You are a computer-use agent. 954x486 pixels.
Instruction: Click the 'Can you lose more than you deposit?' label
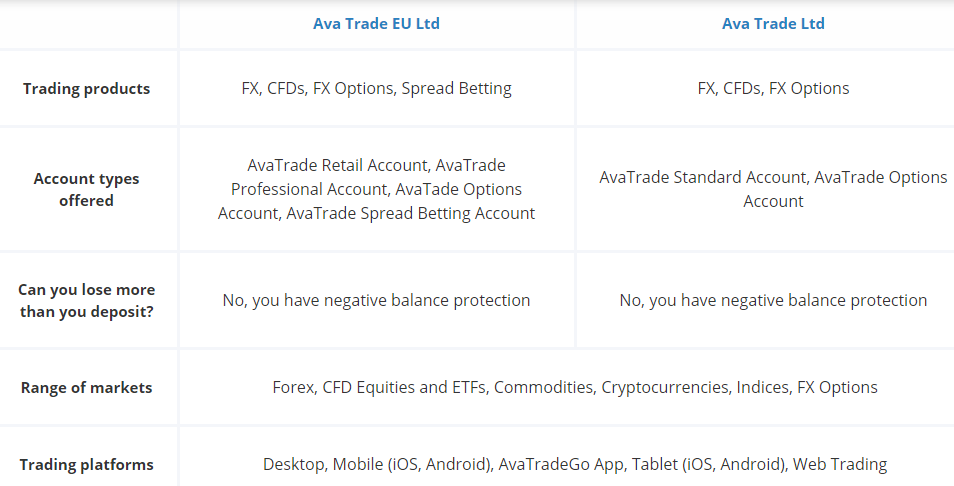point(86,300)
